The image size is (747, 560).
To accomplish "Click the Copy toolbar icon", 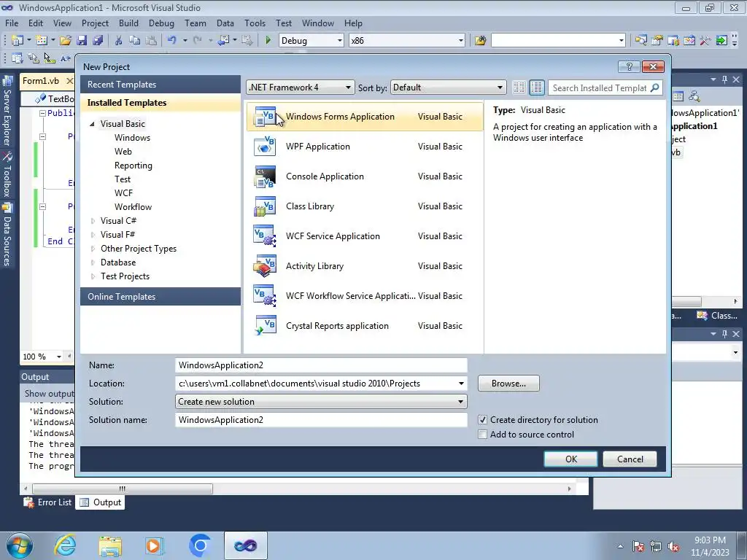I will tap(135, 41).
